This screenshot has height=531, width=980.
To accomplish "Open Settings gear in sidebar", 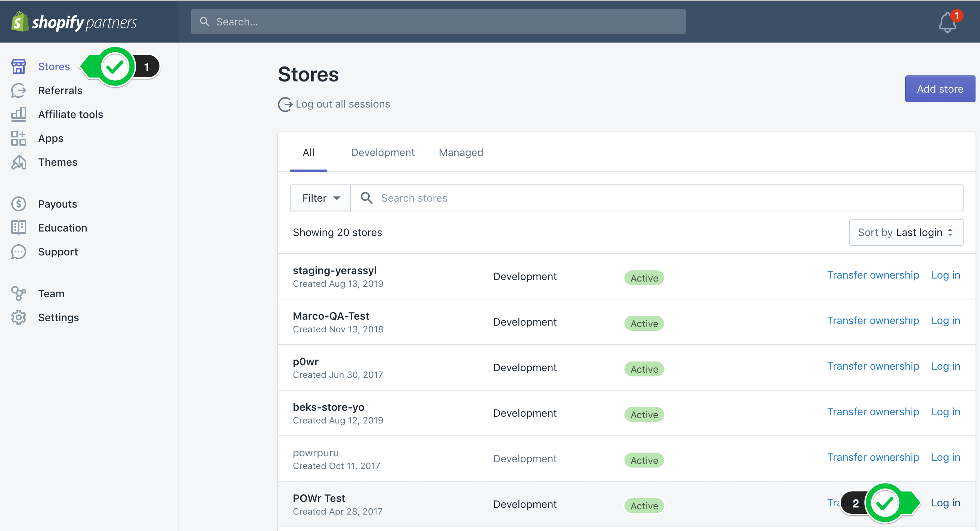I will [18, 317].
